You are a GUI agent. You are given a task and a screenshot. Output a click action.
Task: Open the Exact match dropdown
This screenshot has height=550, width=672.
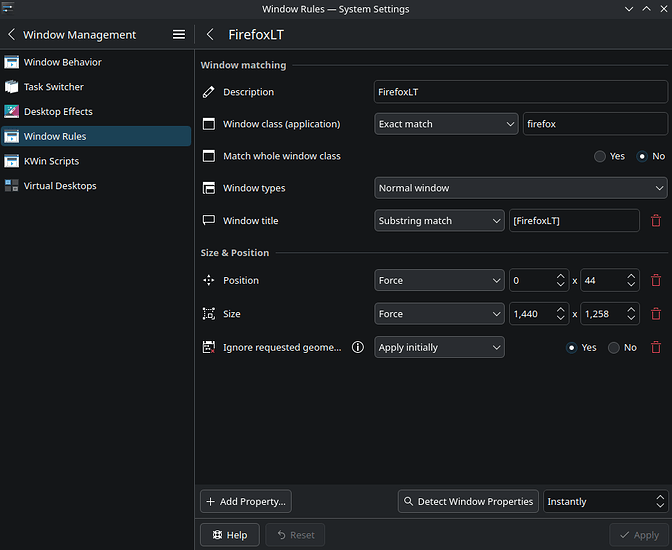tap(446, 124)
